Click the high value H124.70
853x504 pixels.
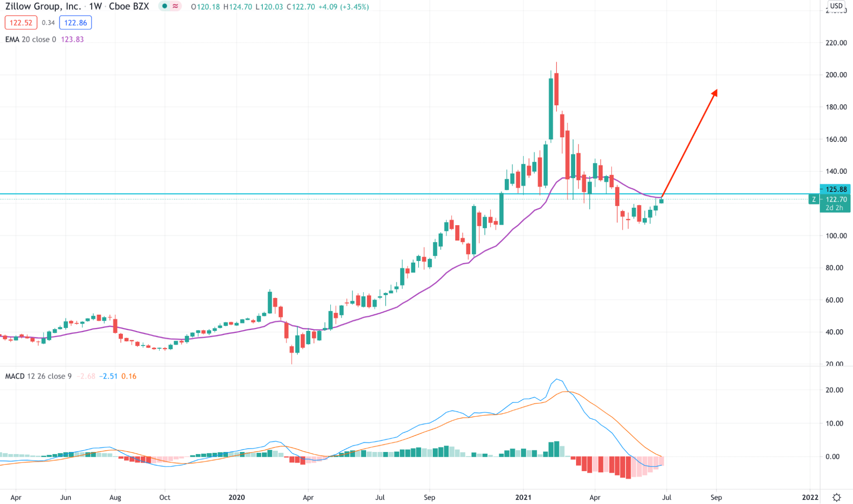coord(238,7)
